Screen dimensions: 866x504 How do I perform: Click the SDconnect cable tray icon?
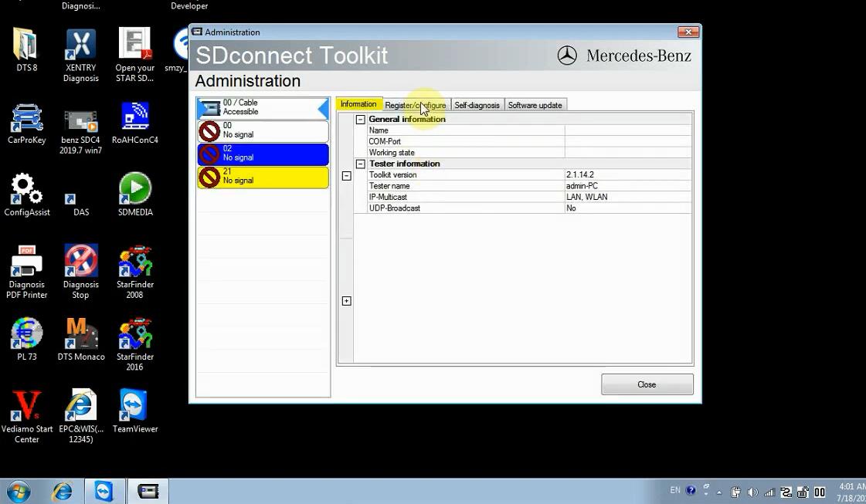tap(786, 492)
